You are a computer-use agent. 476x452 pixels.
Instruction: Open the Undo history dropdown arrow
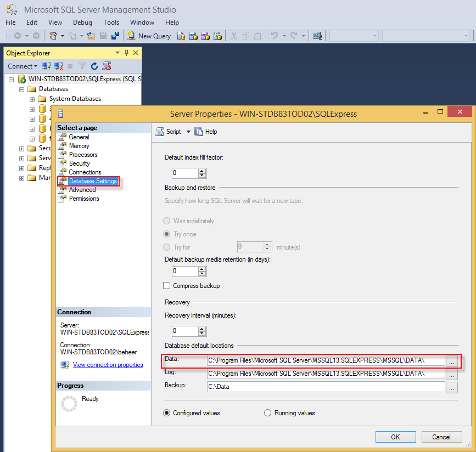(x=284, y=36)
